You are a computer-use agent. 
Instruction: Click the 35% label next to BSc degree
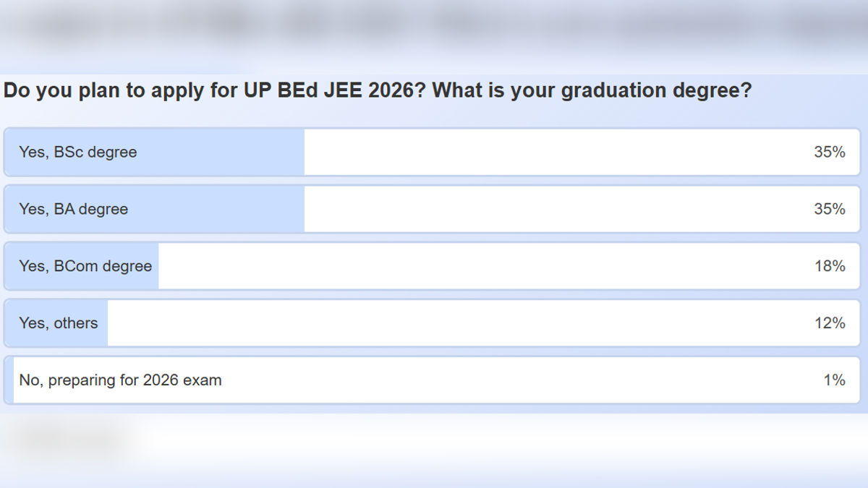pos(830,152)
